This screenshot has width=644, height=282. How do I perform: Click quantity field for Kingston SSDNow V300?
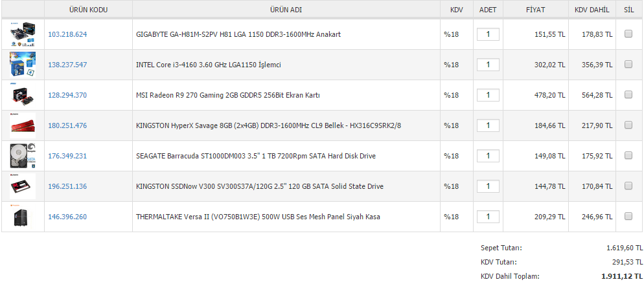(x=488, y=186)
